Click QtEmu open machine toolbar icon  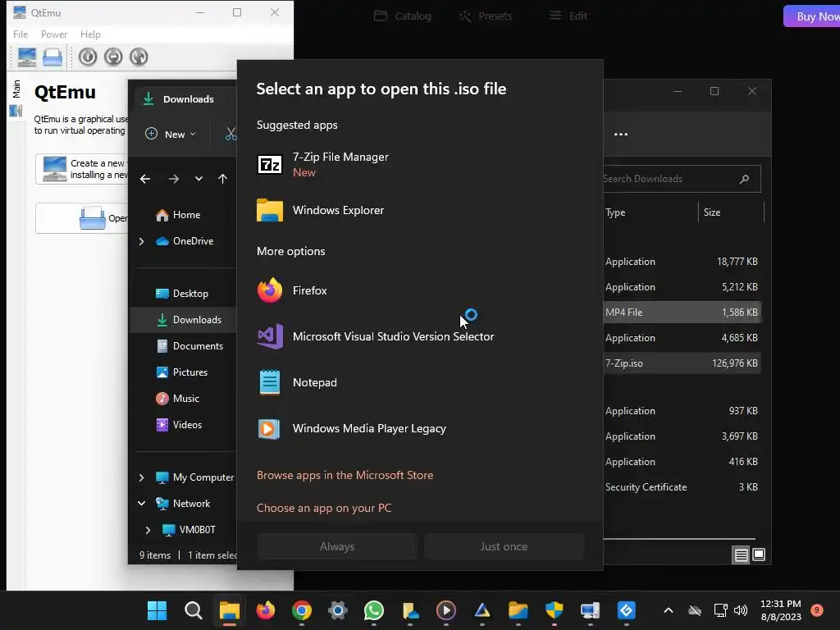click(52, 57)
